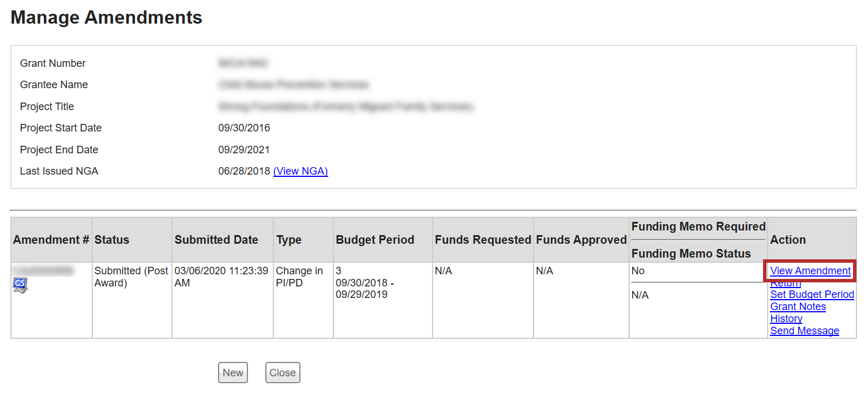Click the Funding Memo Required header
The width and height of the screenshot is (868, 393).
(698, 226)
